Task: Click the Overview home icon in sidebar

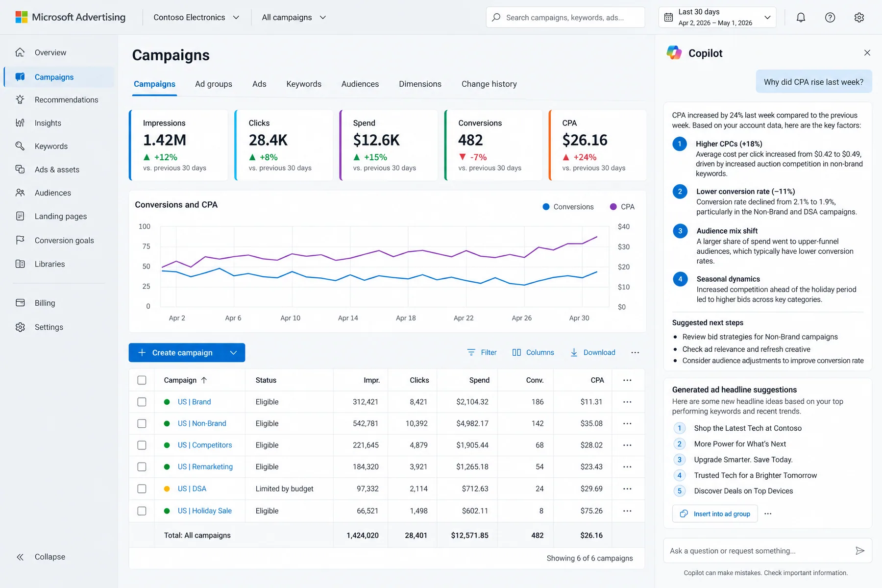Action: [x=20, y=52]
